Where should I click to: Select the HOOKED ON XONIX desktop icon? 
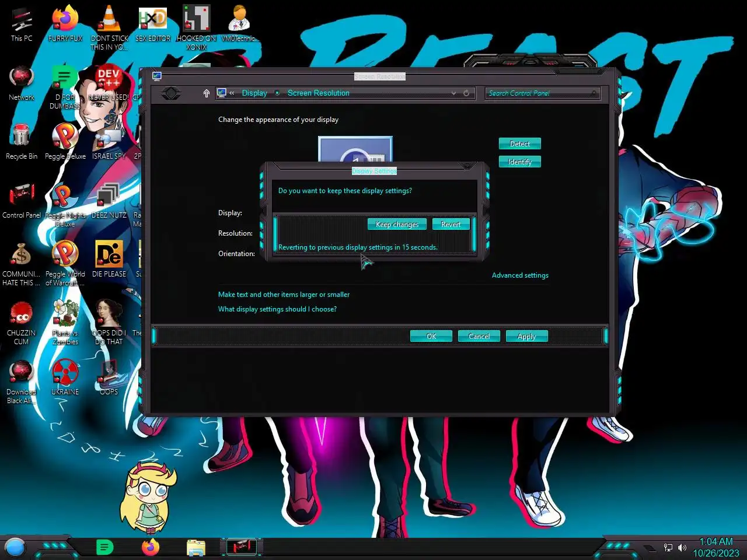[x=197, y=28]
